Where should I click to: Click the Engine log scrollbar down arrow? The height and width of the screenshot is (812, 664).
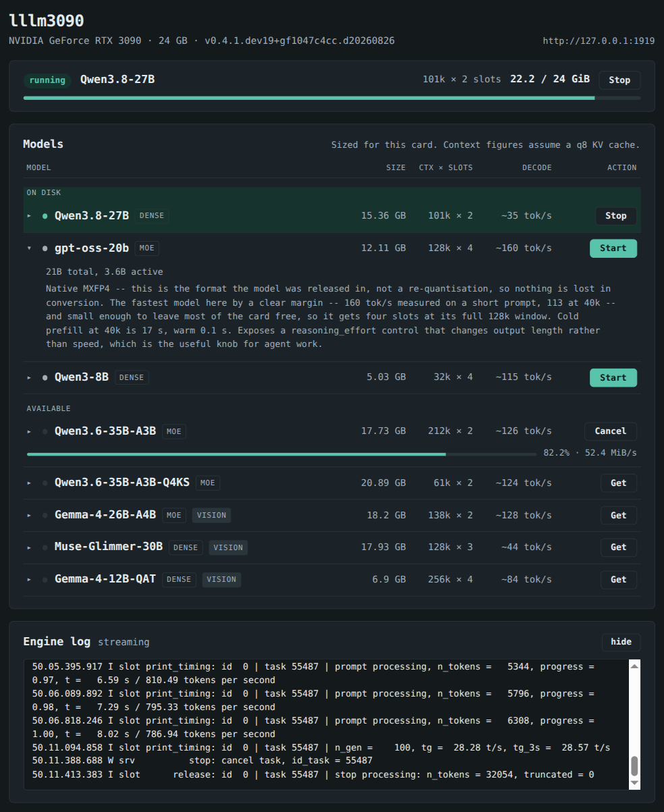pos(634,783)
